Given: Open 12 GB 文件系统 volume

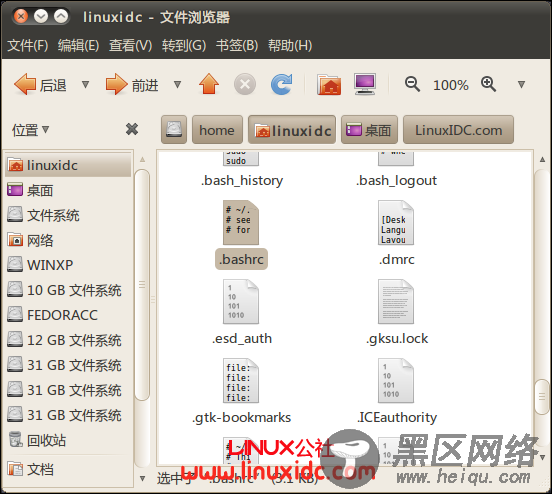Looking at the screenshot, I should coord(68,340).
